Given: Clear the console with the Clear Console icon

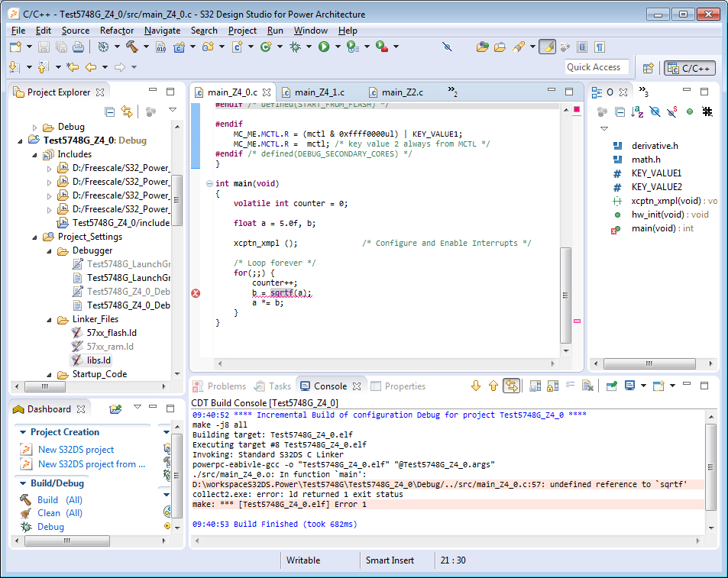Looking at the screenshot, I should [x=587, y=386].
